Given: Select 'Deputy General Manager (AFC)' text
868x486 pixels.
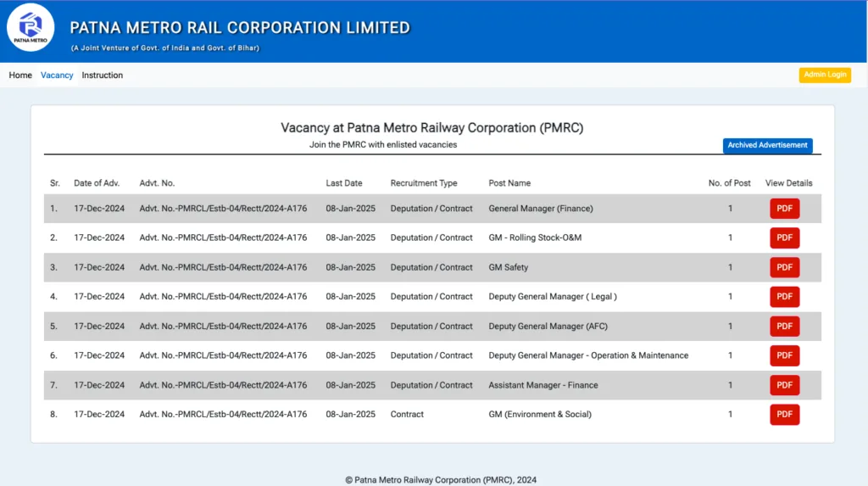Looking at the screenshot, I should click(548, 327).
